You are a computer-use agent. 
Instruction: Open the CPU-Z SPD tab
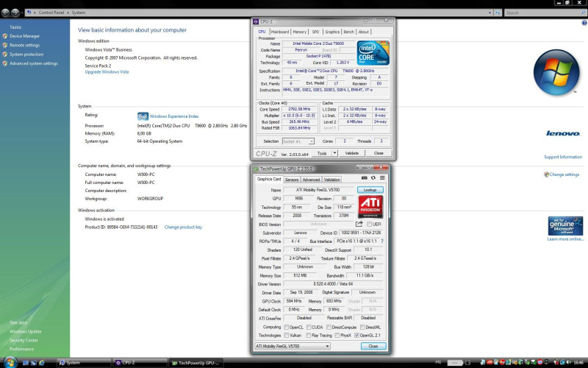coord(315,32)
